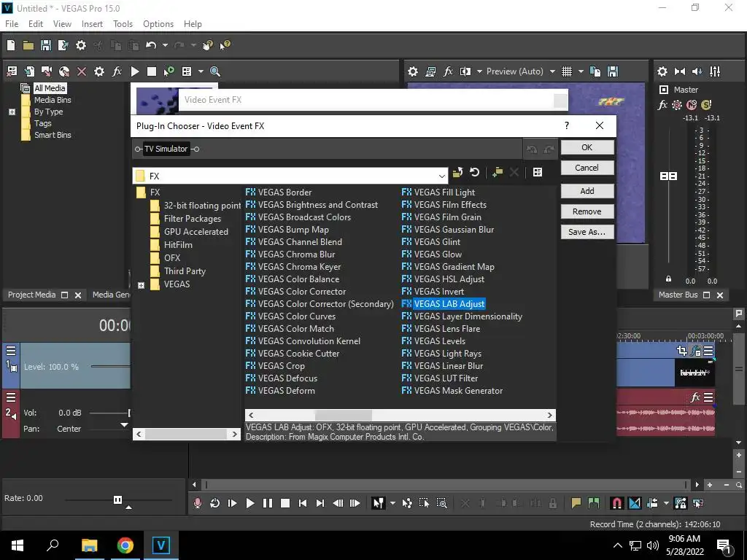Click Event Pan/Crop icon on video clip

(x=682, y=351)
